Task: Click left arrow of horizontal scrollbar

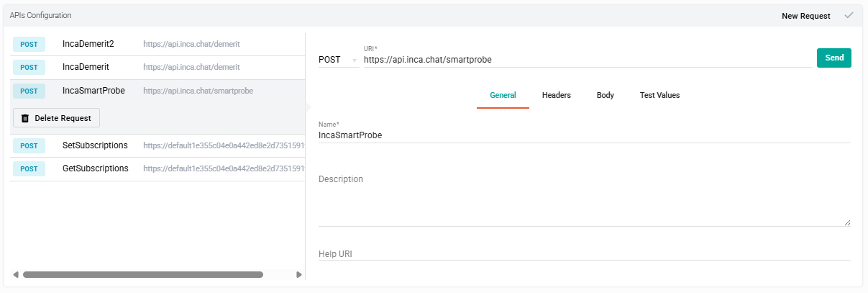Action: coord(16,274)
